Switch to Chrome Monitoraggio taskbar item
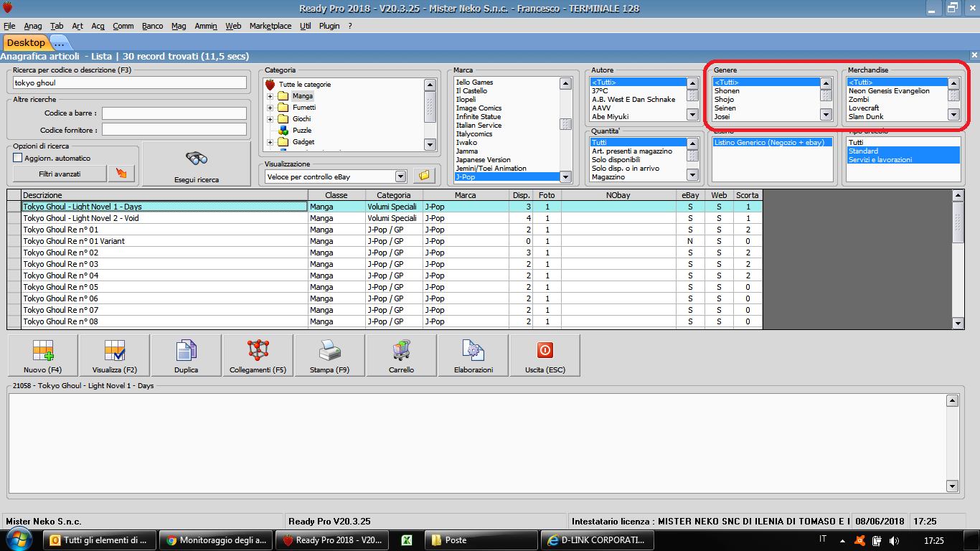Screen dimensions: 980x551 click(217, 540)
